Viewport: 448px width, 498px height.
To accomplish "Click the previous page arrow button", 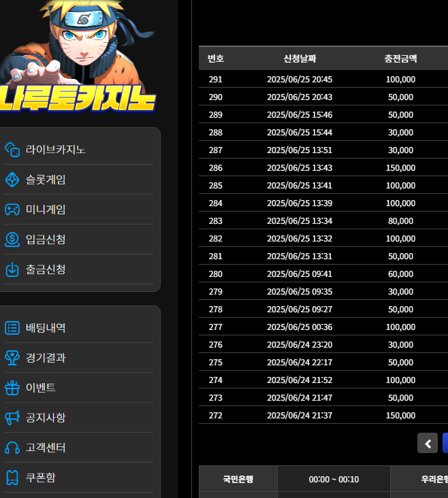I will point(428,443).
